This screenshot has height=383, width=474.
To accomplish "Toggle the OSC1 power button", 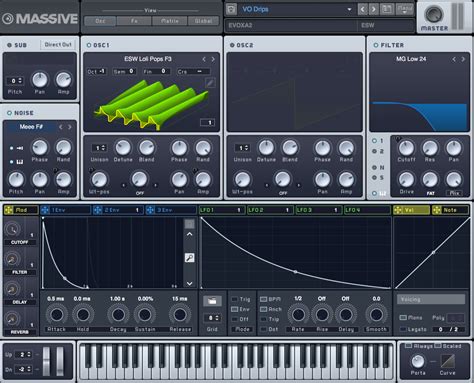I will (x=89, y=45).
